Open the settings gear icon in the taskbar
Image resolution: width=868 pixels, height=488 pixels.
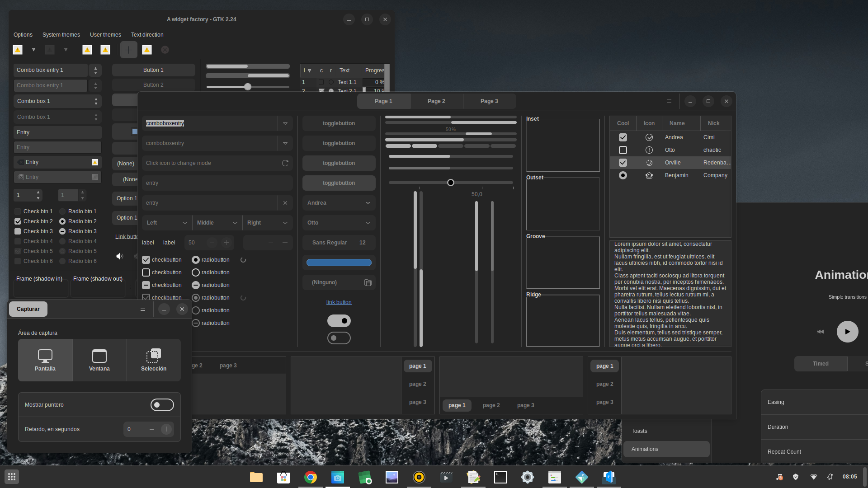[528, 477]
